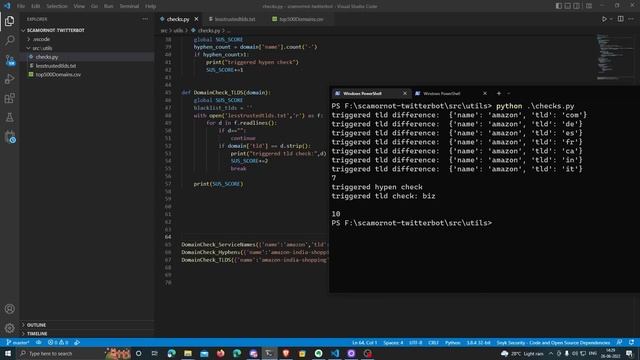Open the Explorer view in activity bar
Image resolution: width=640 pixels, height=360 pixels.
9,21
